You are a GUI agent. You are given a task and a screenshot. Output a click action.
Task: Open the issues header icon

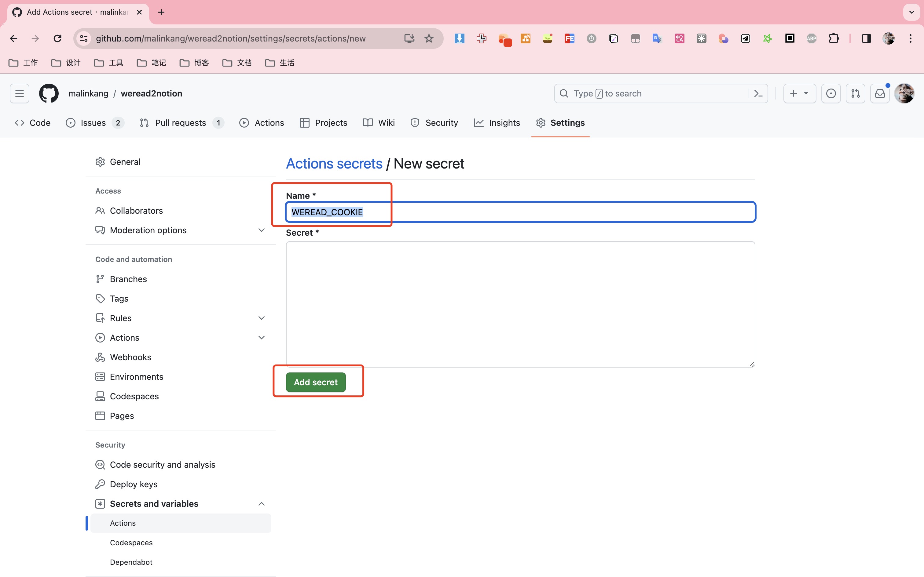(x=831, y=93)
